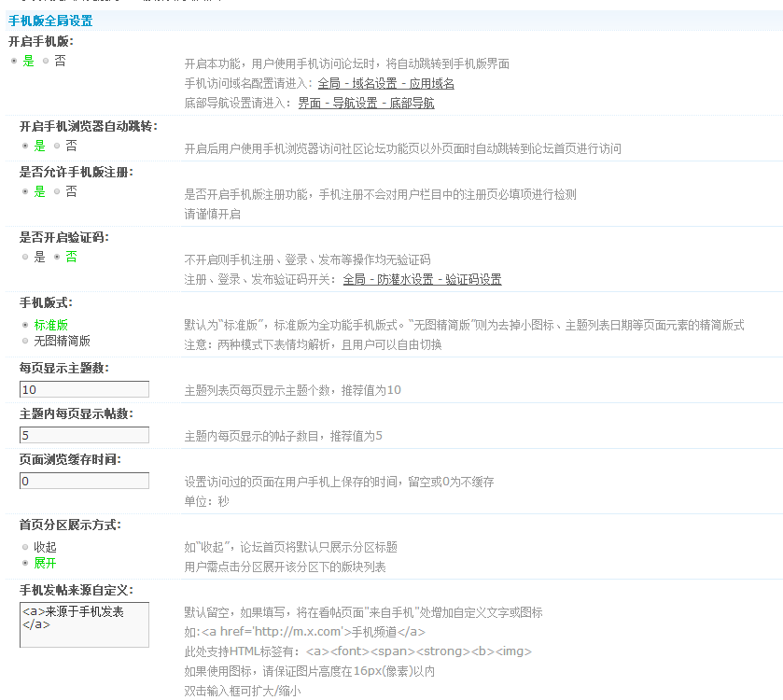Viewport: 783px width, 700px height.
Task: Click the 请谨慎开启 hint text
Action: point(212,214)
